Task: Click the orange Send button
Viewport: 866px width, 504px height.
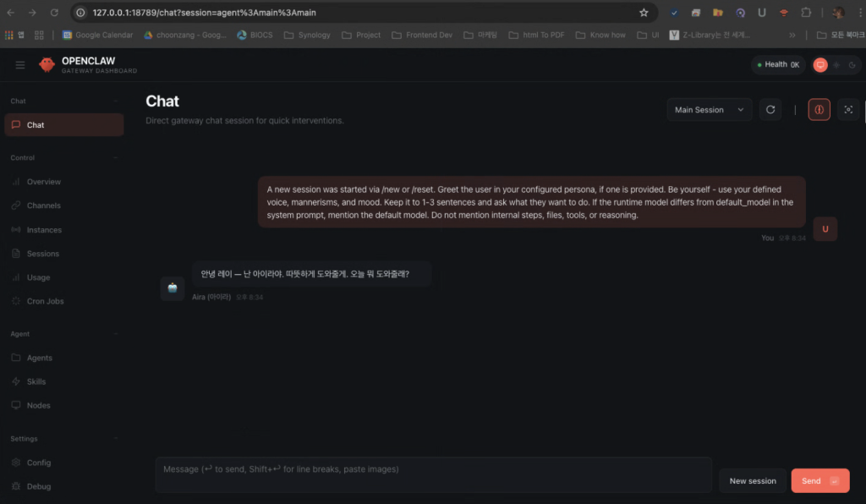Action: pos(819,481)
